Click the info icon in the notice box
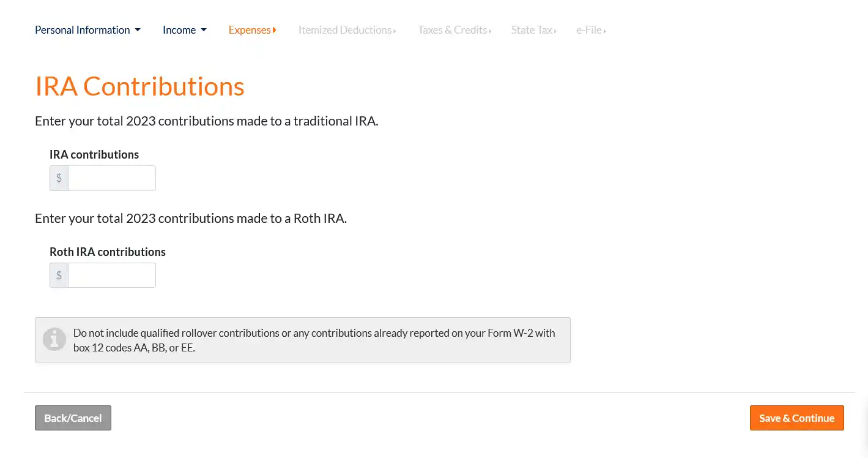This screenshot has height=458, width=868. 54,339
